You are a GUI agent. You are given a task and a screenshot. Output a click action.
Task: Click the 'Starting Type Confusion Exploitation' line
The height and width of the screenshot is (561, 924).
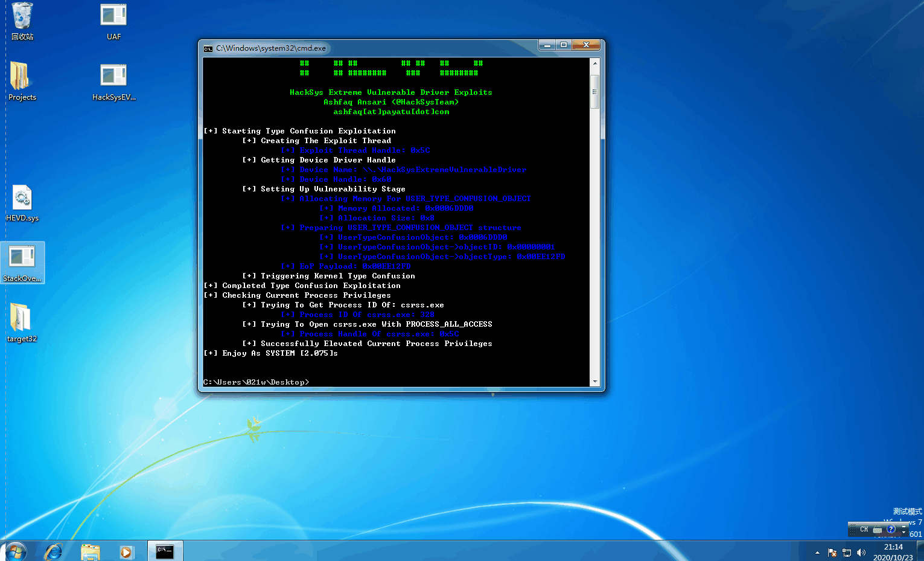pos(300,131)
